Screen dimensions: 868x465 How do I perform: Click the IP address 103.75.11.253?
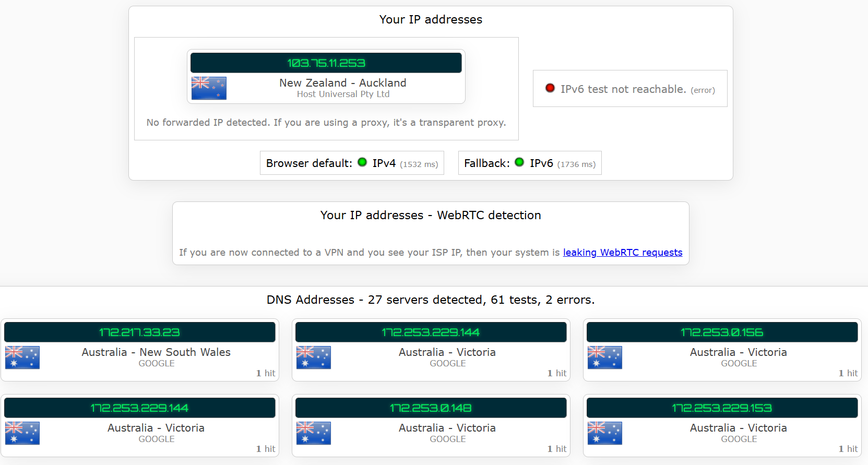pyautogui.click(x=326, y=63)
